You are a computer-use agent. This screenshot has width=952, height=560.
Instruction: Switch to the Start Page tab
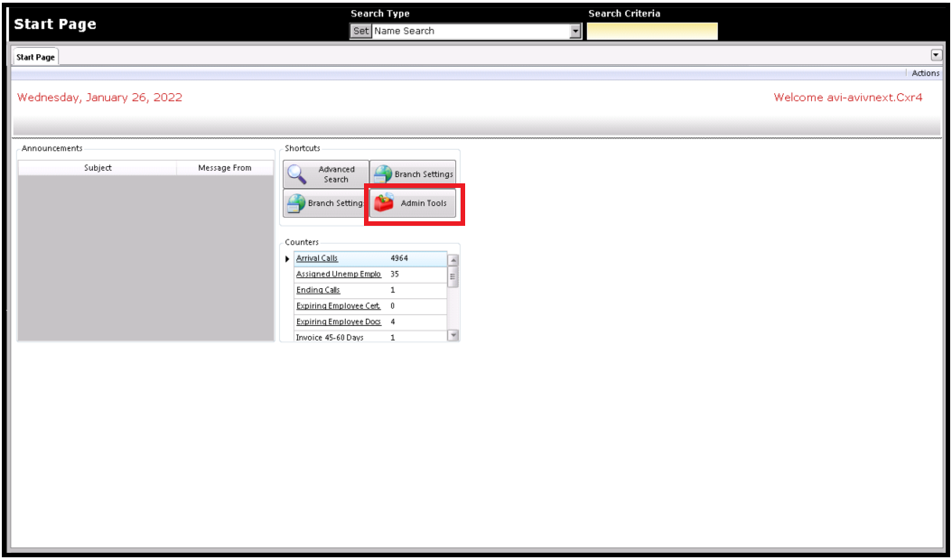[x=35, y=57]
